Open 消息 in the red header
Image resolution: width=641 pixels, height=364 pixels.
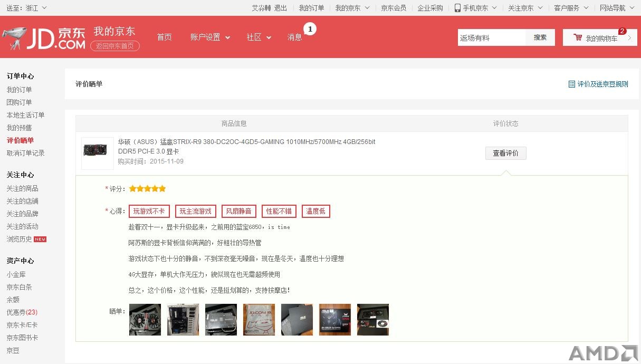pos(295,37)
